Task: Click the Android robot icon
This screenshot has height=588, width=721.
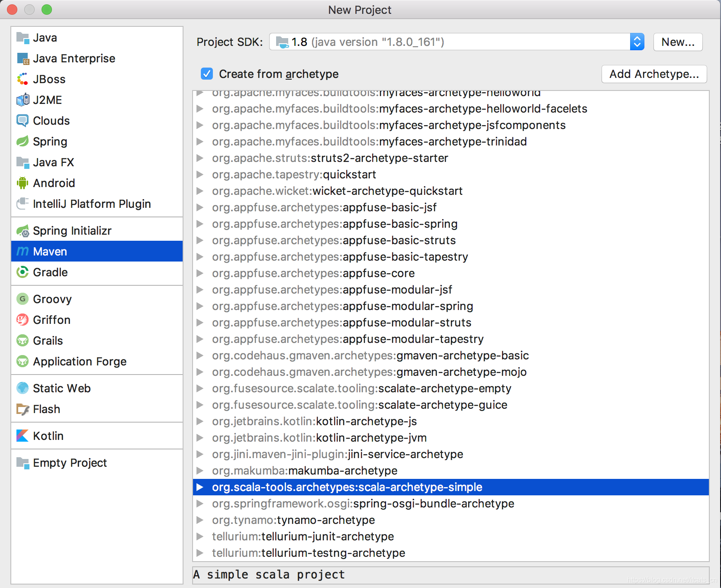Action: (23, 183)
